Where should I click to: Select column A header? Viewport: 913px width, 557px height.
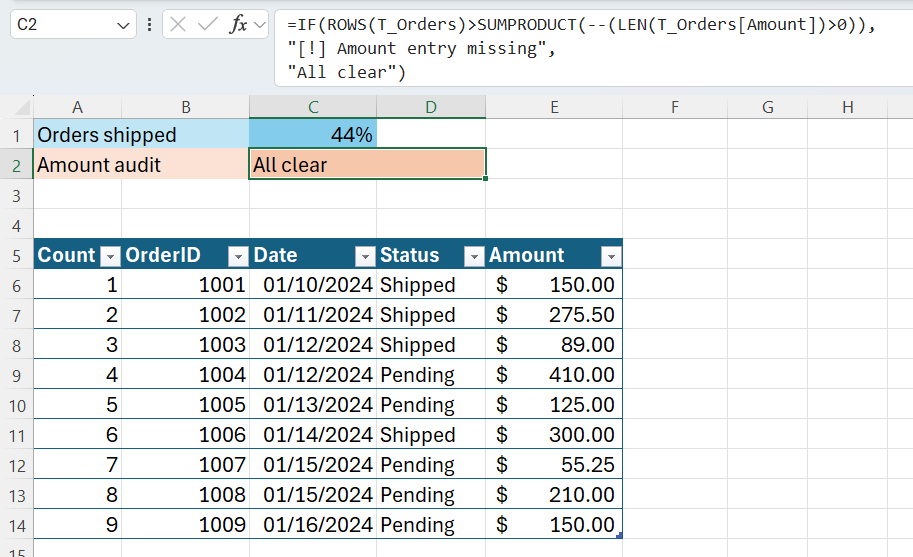77,107
